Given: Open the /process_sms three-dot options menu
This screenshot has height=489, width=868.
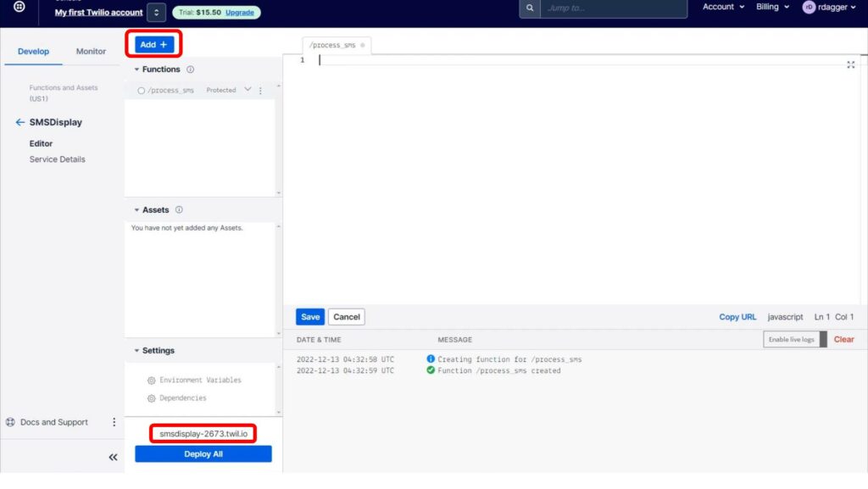Looking at the screenshot, I should click(261, 91).
